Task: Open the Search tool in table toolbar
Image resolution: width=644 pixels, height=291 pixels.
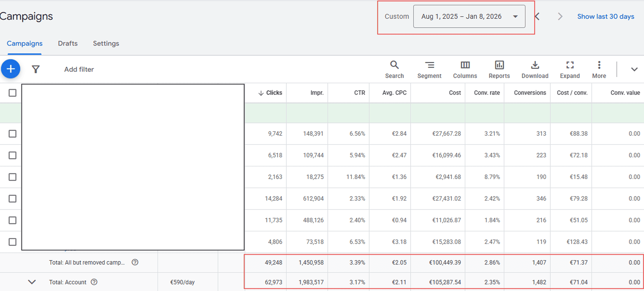Action: point(394,69)
